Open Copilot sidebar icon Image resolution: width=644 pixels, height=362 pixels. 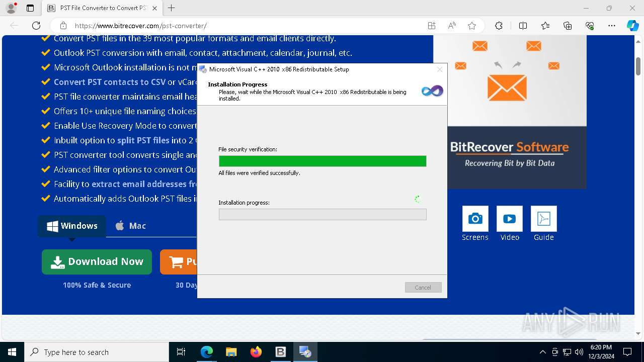click(632, 26)
